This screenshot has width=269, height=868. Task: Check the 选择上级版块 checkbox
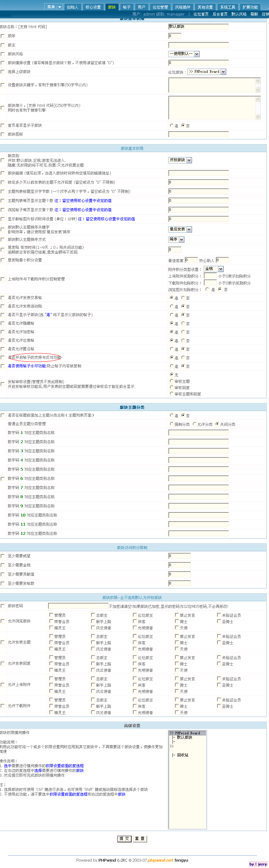(3, 71)
